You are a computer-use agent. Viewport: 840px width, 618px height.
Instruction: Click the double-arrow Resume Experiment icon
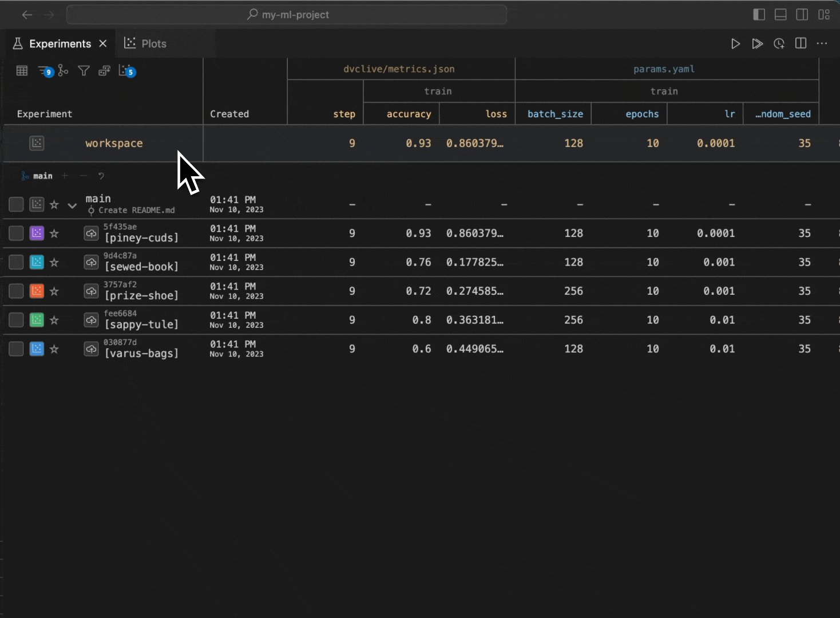757,43
